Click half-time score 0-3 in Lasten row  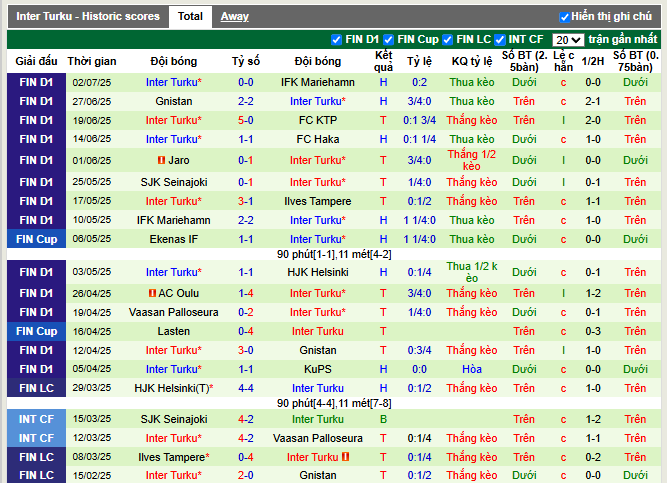click(x=593, y=331)
